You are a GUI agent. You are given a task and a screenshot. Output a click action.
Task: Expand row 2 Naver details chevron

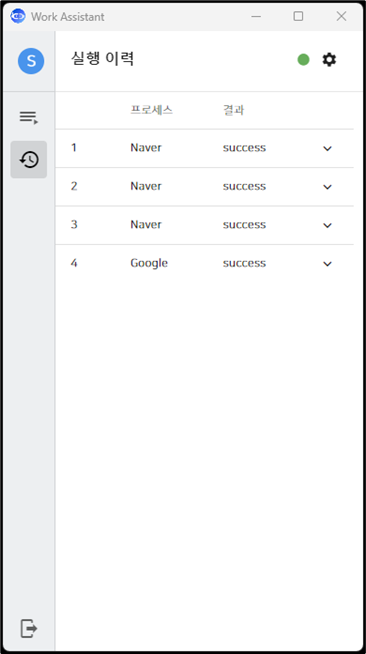coord(327,187)
